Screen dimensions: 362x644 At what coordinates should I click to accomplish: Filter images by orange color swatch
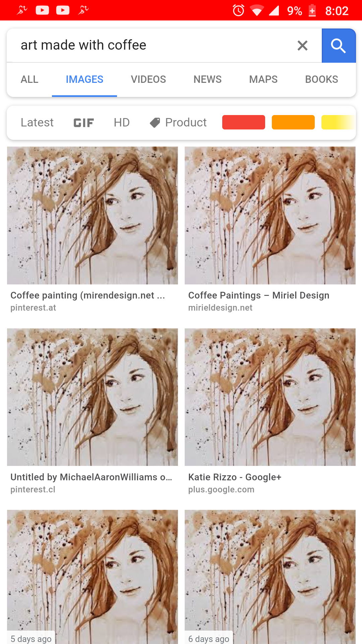click(293, 122)
